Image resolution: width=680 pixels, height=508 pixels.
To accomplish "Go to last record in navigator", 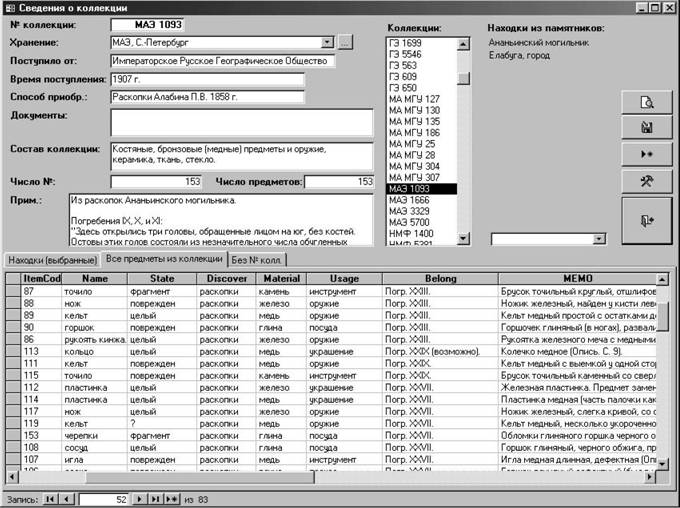I will click(155, 499).
